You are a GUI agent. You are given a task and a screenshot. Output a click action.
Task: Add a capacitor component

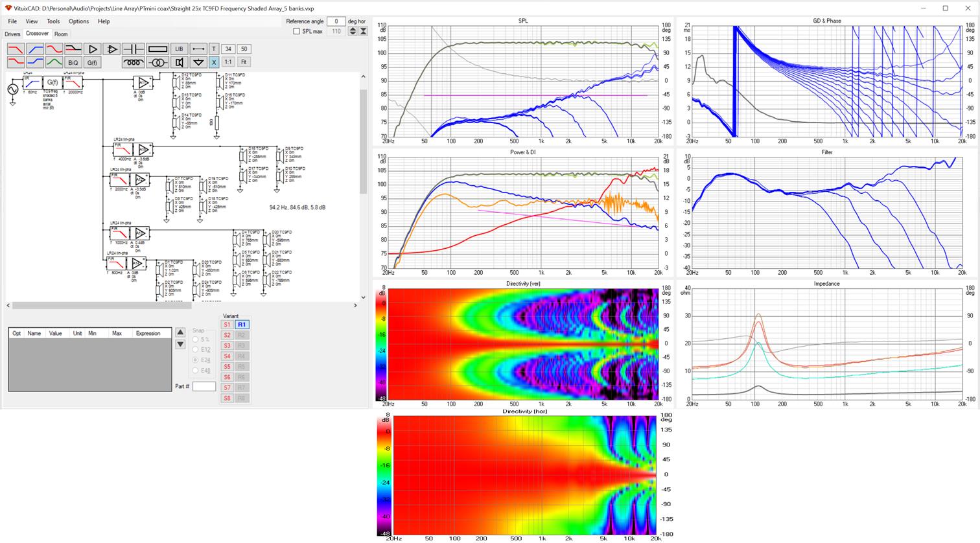[x=134, y=49]
